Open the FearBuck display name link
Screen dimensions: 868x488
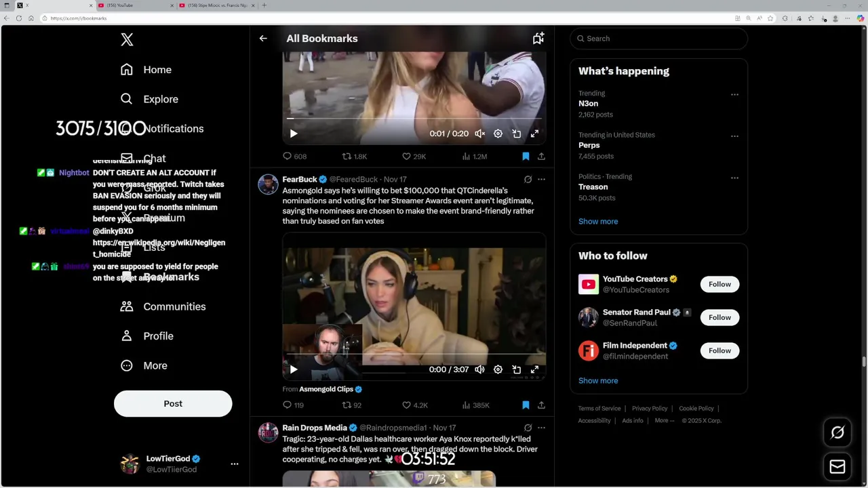[300, 180]
